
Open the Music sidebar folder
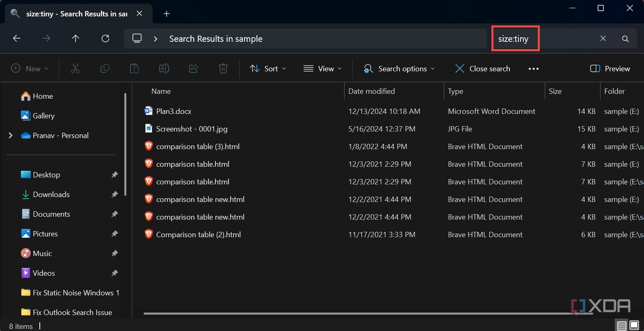[36, 254]
